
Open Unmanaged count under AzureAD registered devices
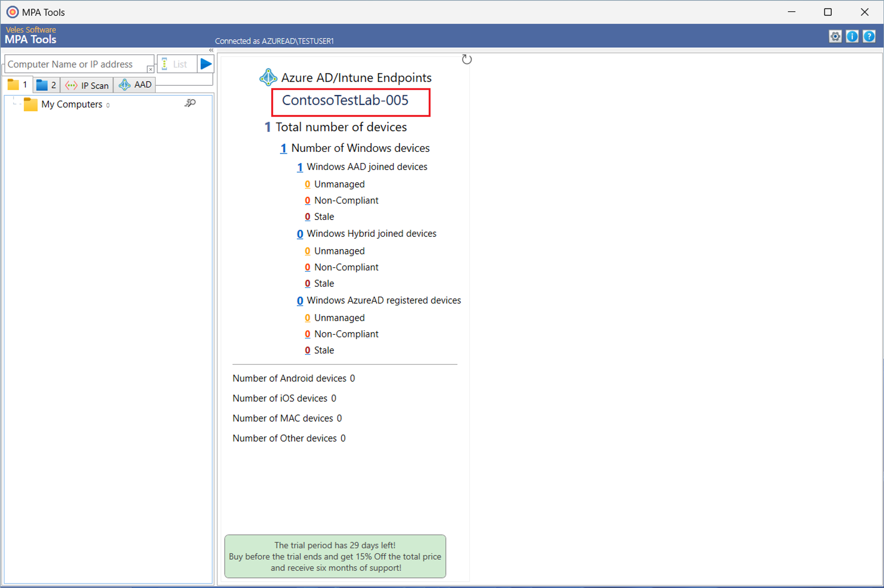pyautogui.click(x=307, y=318)
